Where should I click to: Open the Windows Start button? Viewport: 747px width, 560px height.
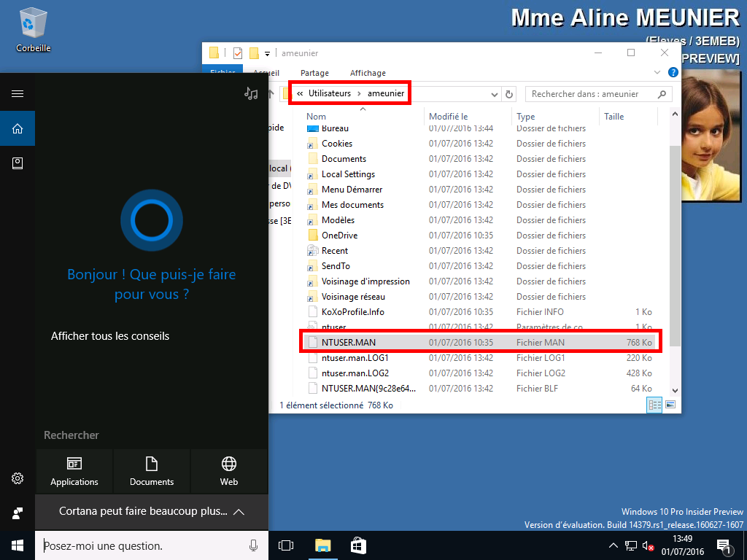[x=18, y=545]
